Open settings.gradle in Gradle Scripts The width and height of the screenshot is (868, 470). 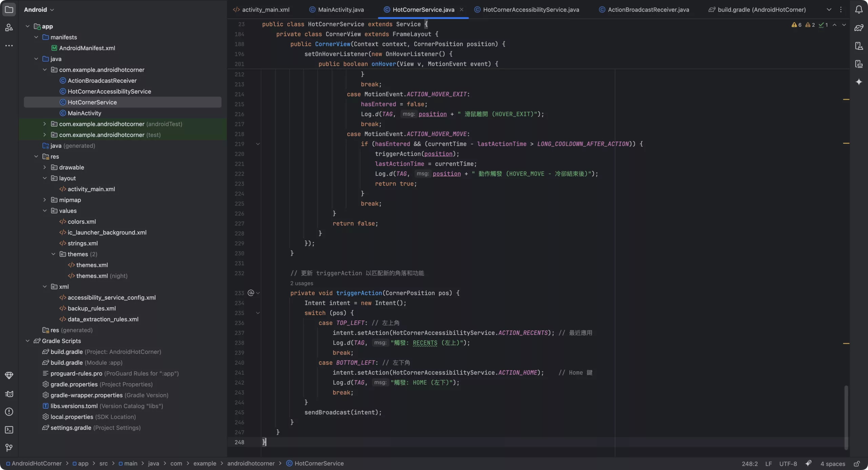(x=91, y=427)
